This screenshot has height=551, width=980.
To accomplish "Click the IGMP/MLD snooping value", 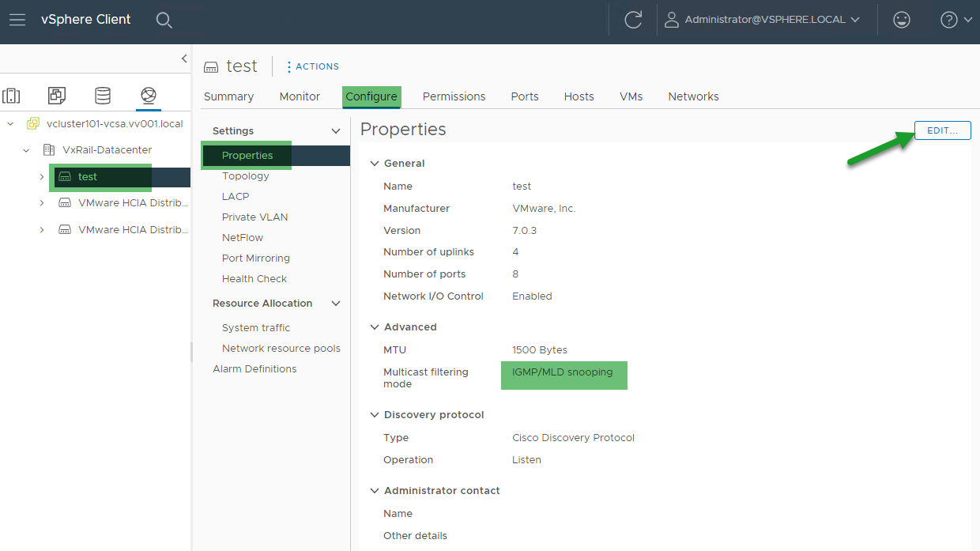I will pos(562,372).
